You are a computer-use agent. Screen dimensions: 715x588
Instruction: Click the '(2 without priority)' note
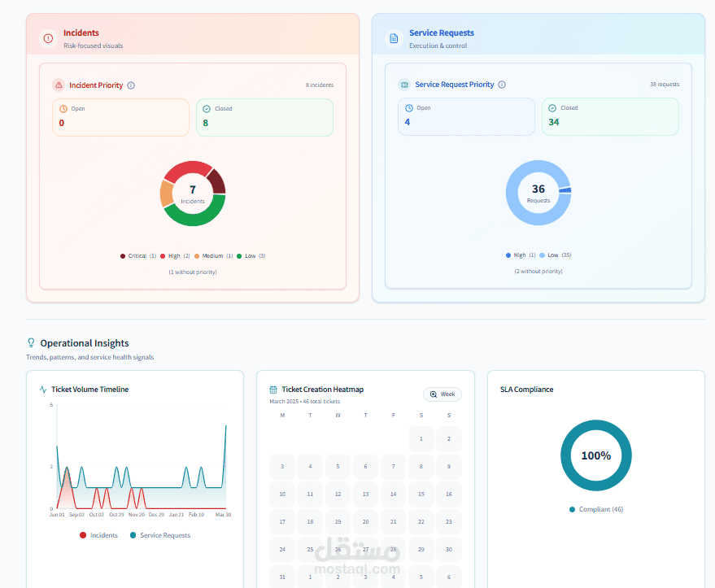click(x=538, y=271)
